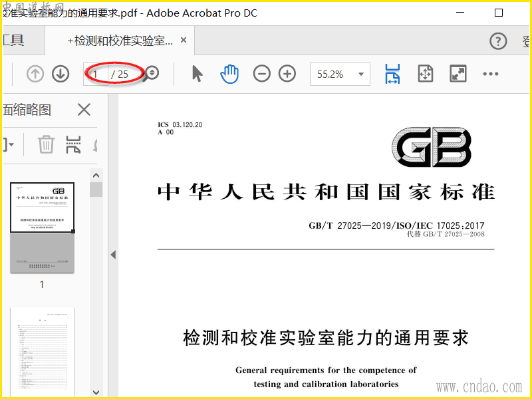Click the page number input field

click(x=96, y=74)
